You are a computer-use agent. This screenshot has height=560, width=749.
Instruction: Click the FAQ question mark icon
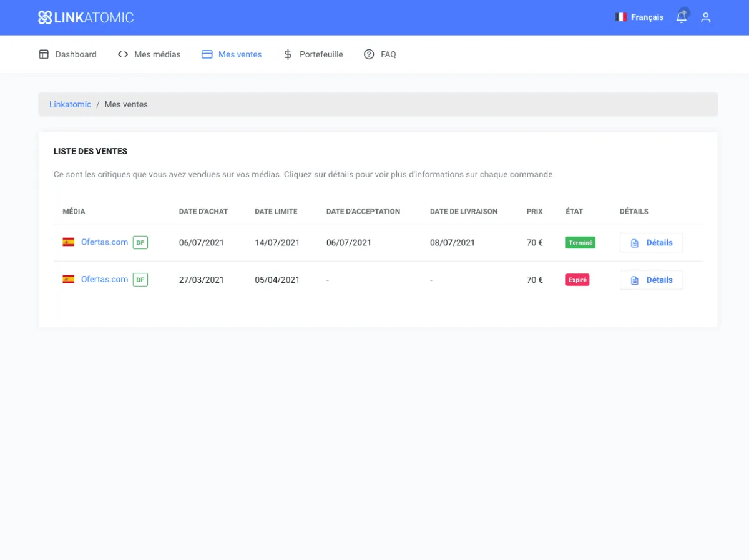[369, 54]
